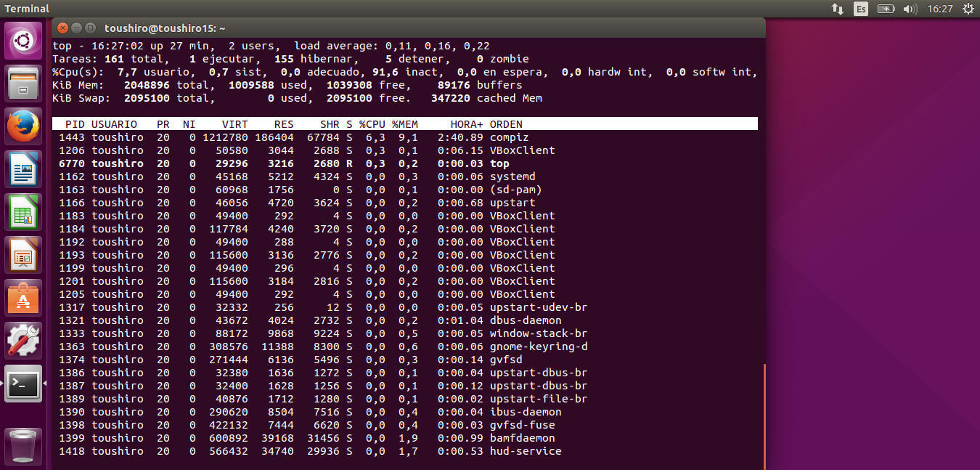This screenshot has height=470, width=980.
Task: Click the upstart process row
Action: (x=405, y=203)
